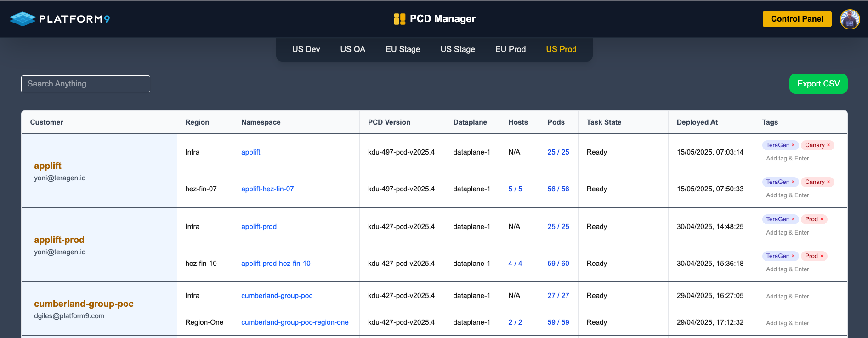Click the 15/05/2025, 07:03:14 timestamp
868x338 pixels.
pyautogui.click(x=710, y=152)
